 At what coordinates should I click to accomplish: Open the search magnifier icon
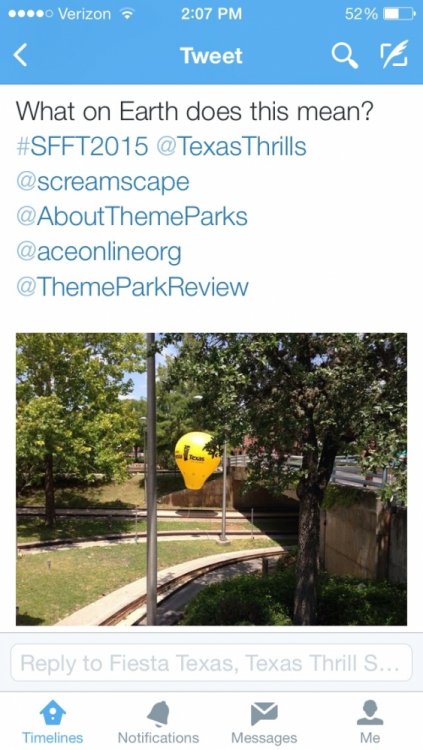[345, 56]
